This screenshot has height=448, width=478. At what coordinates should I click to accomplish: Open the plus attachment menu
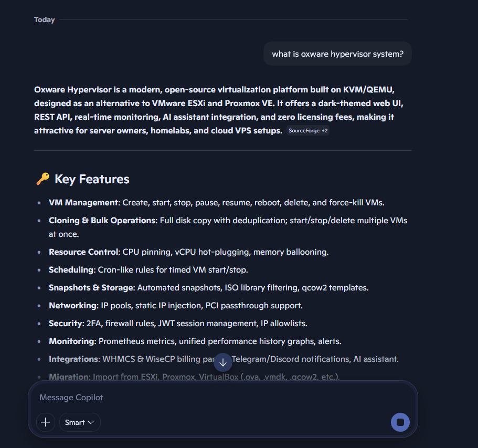pyautogui.click(x=46, y=422)
